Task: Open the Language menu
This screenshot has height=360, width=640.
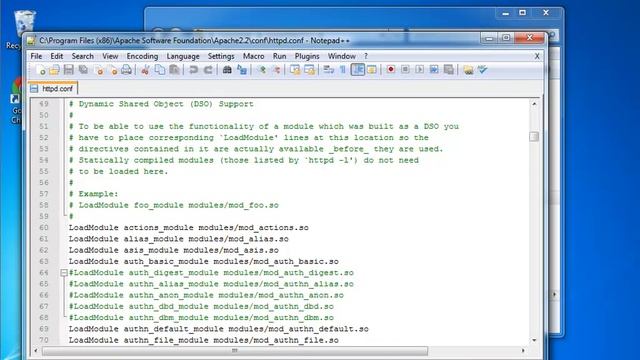Action: click(183, 56)
